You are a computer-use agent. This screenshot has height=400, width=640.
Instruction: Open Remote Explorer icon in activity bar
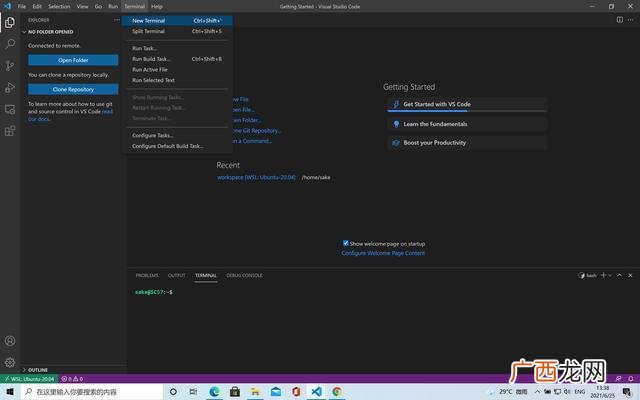tap(10, 109)
